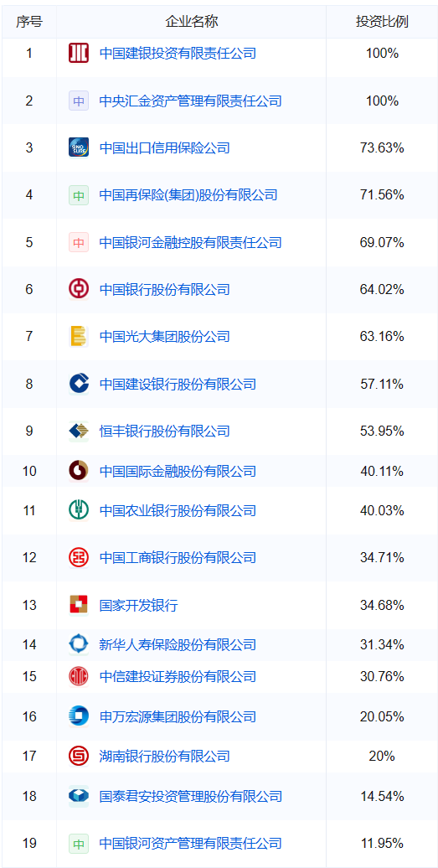Screen dimensions: 438x868
Task: Open 中信建投证券股份有限公司 link
Action: pyautogui.click(x=178, y=676)
